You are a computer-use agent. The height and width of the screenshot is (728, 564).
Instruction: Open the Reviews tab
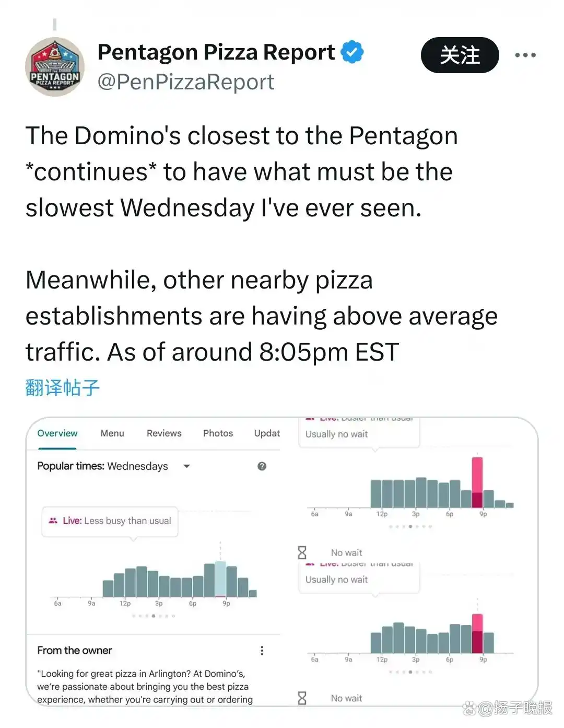[164, 433]
